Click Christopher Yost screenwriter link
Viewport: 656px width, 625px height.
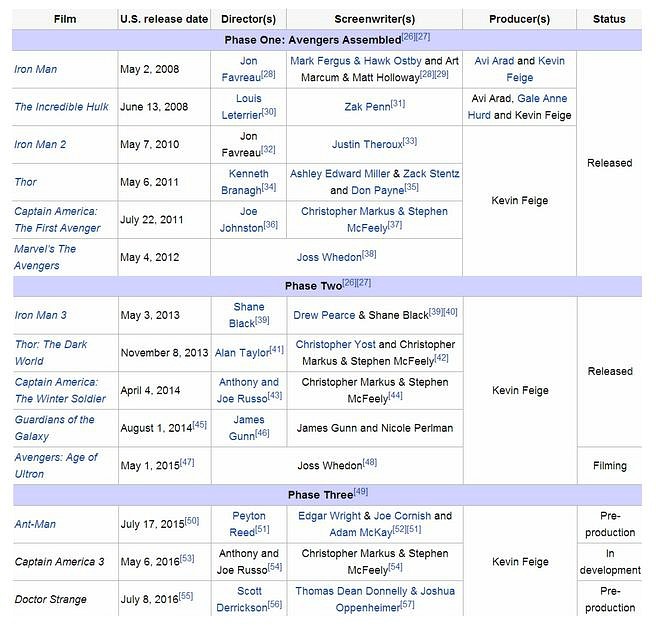[x=336, y=344]
